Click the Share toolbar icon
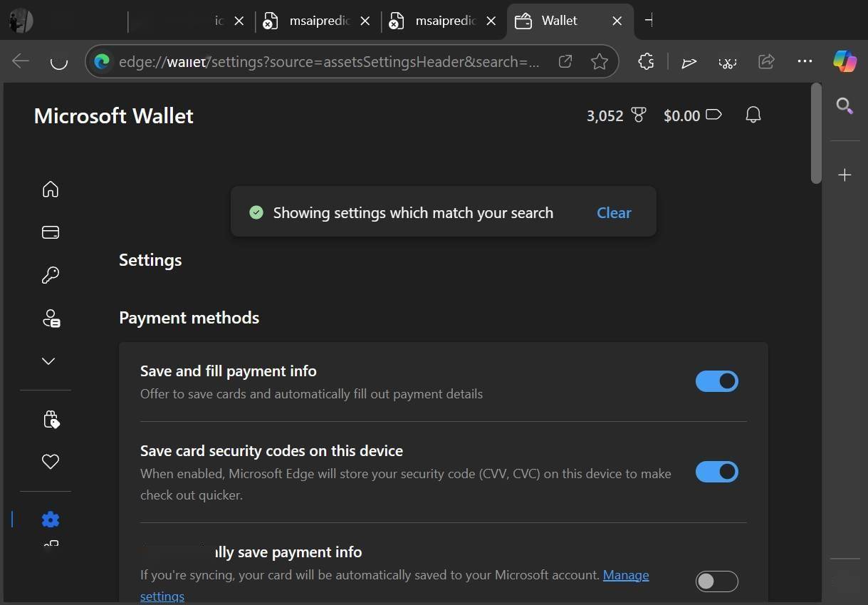This screenshot has width=868, height=605. click(x=766, y=61)
